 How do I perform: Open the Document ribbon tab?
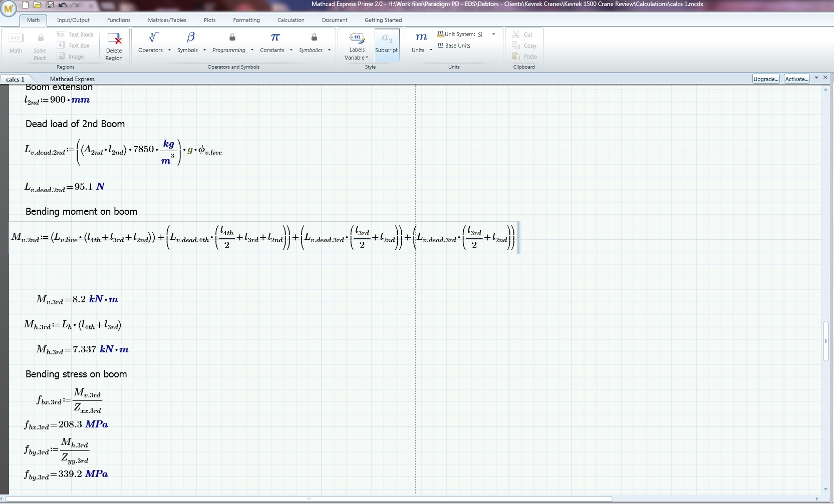pyautogui.click(x=335, y=20)
